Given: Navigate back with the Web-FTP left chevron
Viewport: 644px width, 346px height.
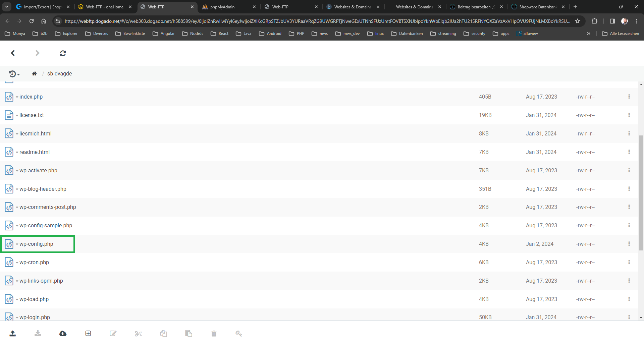Looking at the screenshot, I should [x=13, y=53].
